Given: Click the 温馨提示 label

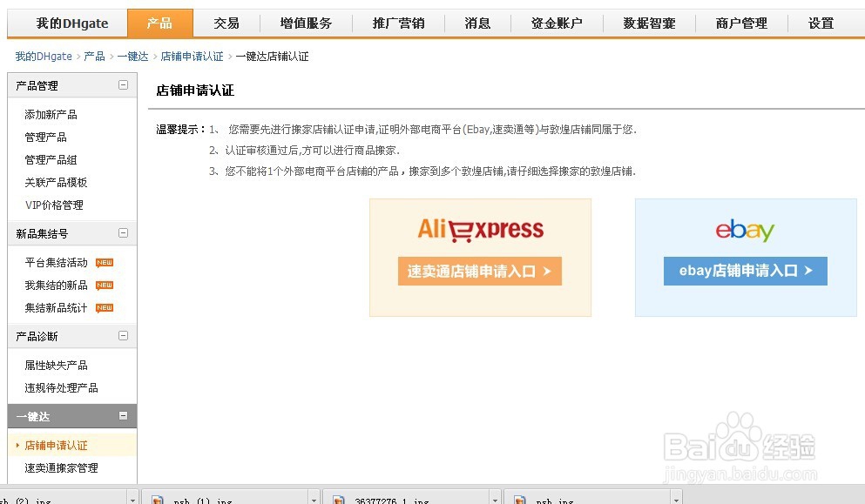Looking at the screenshot, I should point(180,130).
